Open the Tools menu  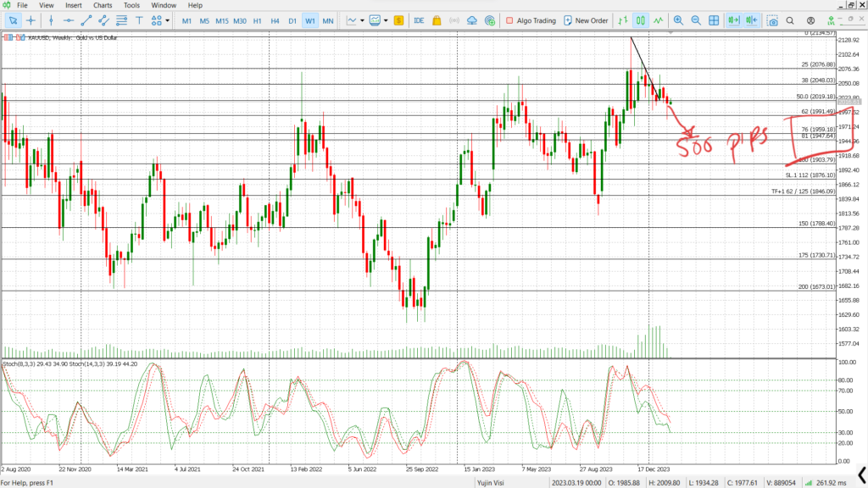pyautogui.click(x=131, y=5)
